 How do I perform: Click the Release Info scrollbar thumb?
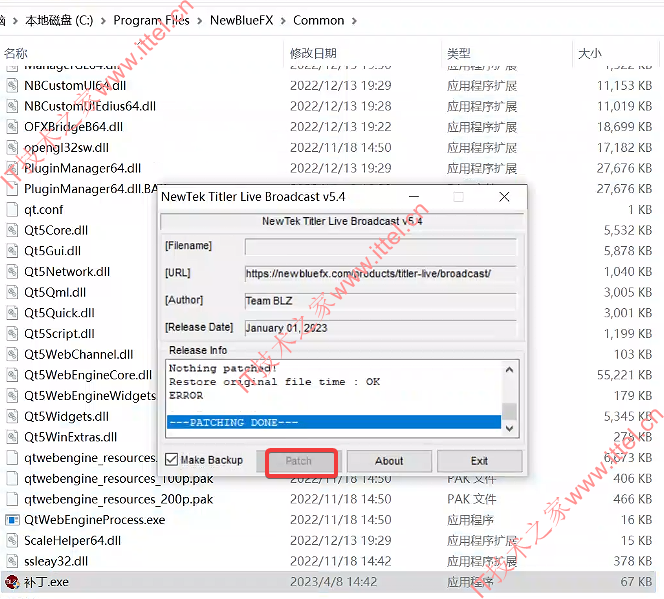coord(509,411)
